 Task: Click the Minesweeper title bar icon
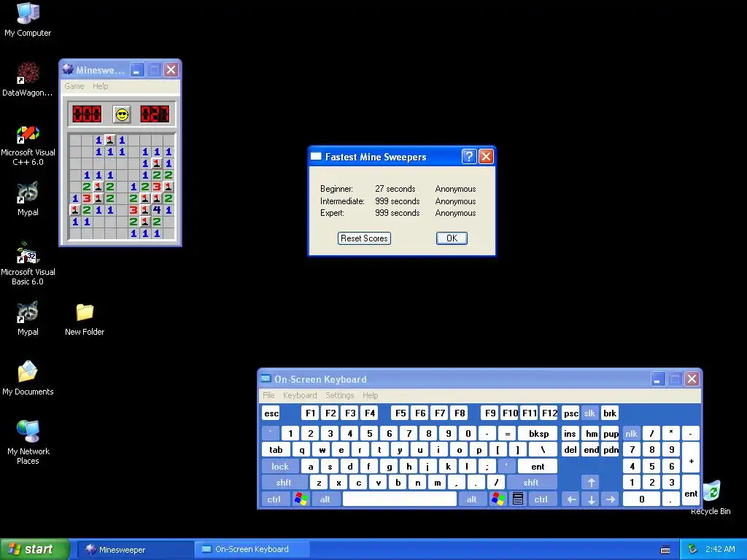[x=68, y=69]
